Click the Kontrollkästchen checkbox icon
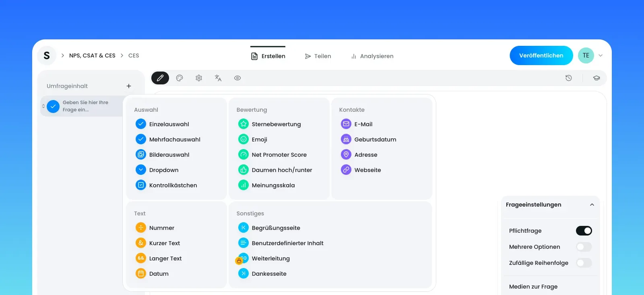 [141, 185]
